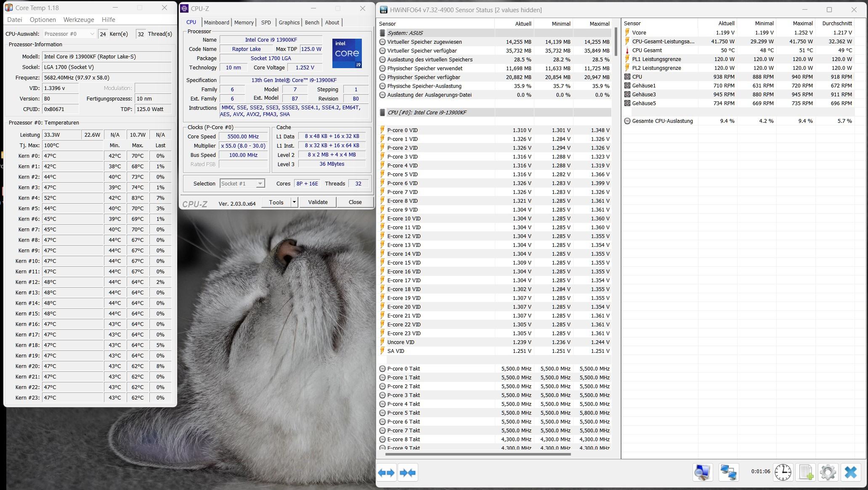Viewport: 868px width, 490px height.
Task: Switch to CPU-Z Mainboard tab
Action: [x=217, y=23]
